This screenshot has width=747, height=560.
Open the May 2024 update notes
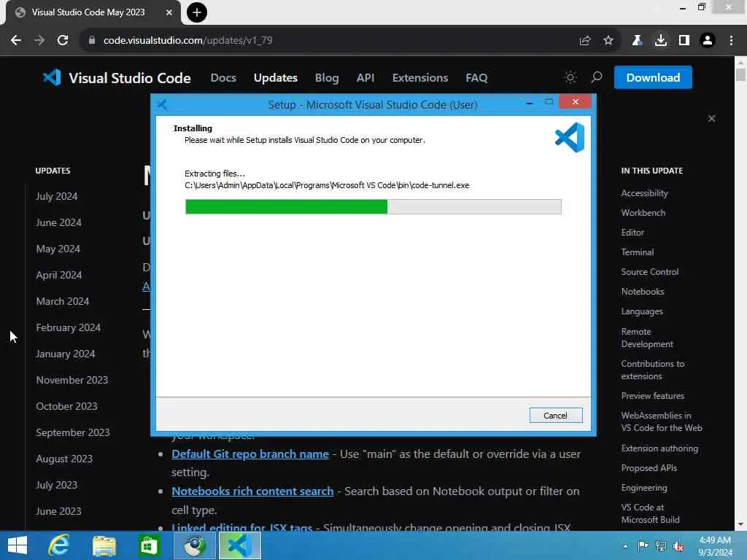click(x=58, y=249)
